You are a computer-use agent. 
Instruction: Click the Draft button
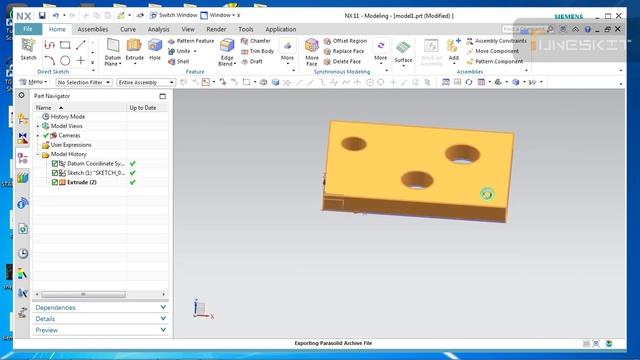(x=252, y=62)
